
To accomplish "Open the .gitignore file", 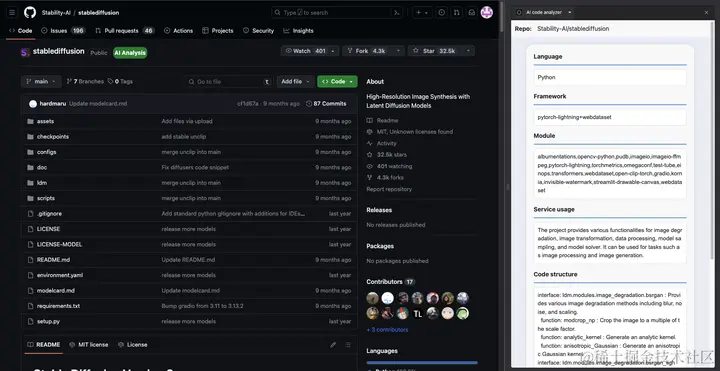I will pos(49,214).
